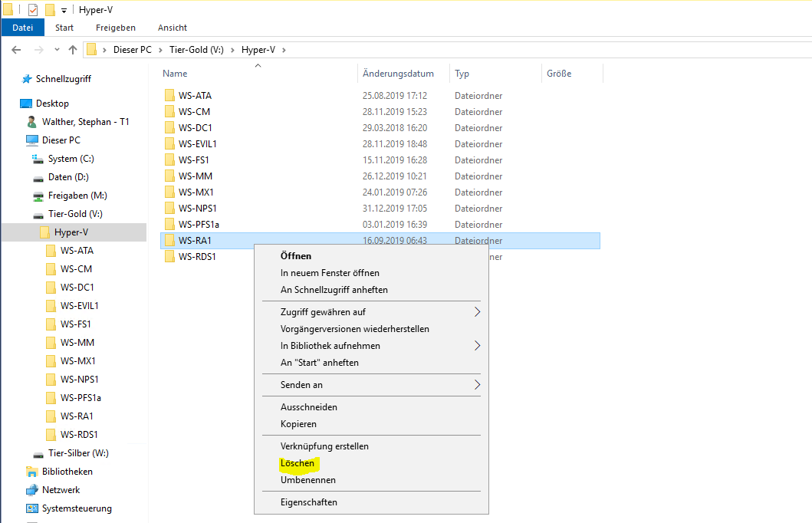This screenshot has height=523, width=812.
Task: Go forward with the right arrow
Action: click(x=39, y=50)
